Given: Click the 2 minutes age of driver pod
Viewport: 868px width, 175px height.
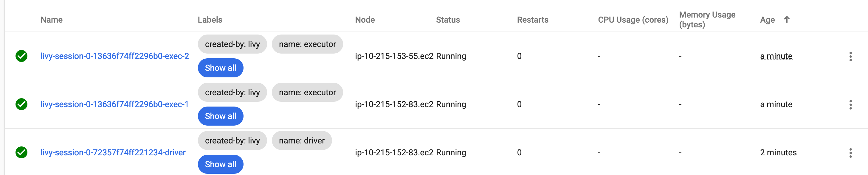Looking at the screenshot, I should [x=778, y=152].
